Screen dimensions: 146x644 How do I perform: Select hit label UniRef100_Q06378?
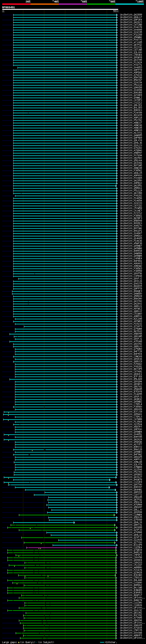pyautogui.click(x=131, y=284)
